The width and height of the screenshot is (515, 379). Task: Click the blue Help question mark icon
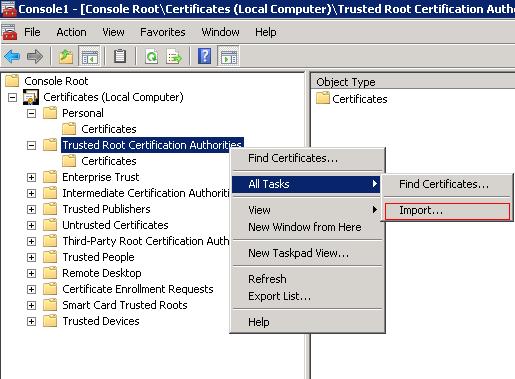tap(204, 56)
